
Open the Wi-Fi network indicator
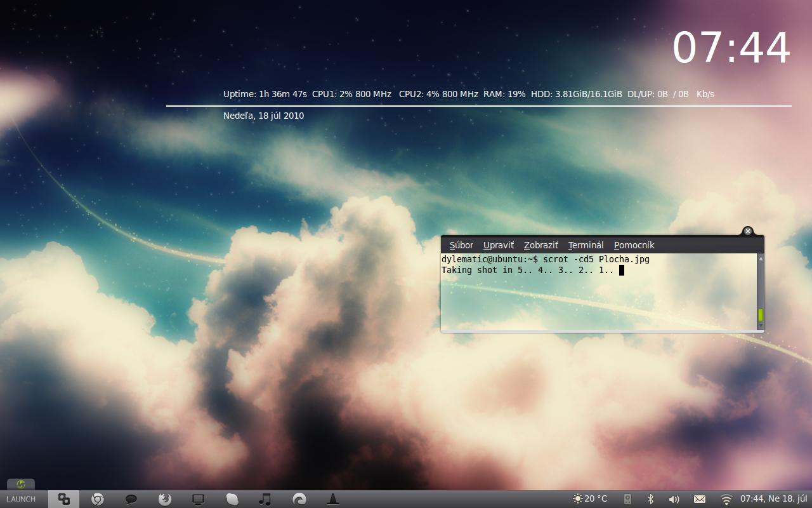click(726, 499)
